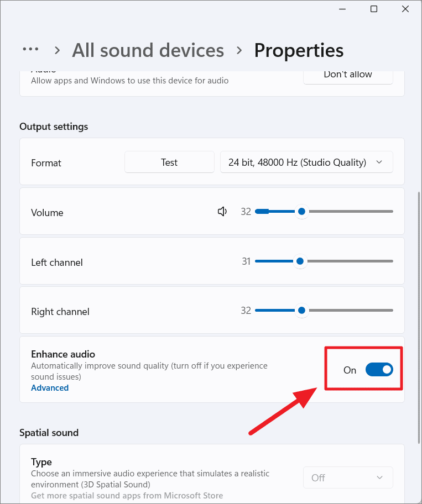The width and height of the screenshot is (422, 504).
Task: Click the chevron after All sound devices
Action: click(x=238, y=50)
